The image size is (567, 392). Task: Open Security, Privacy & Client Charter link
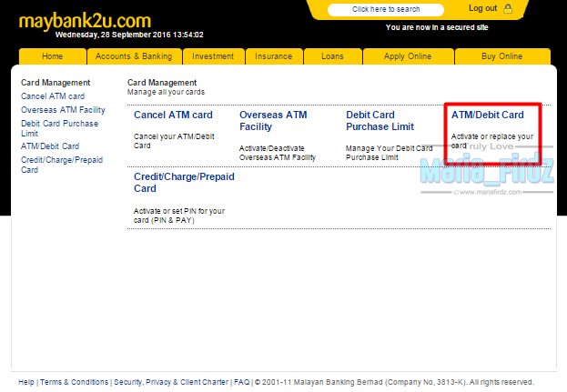(171, 382)
